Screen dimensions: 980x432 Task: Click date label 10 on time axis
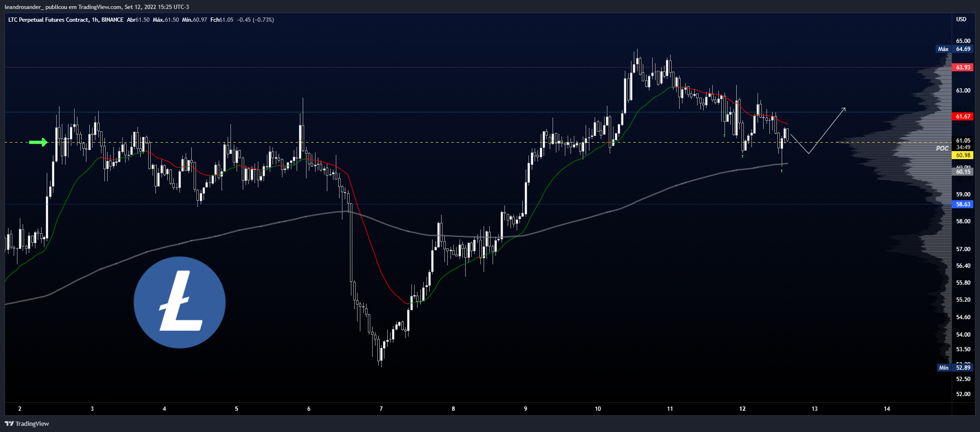coord(597,409)
